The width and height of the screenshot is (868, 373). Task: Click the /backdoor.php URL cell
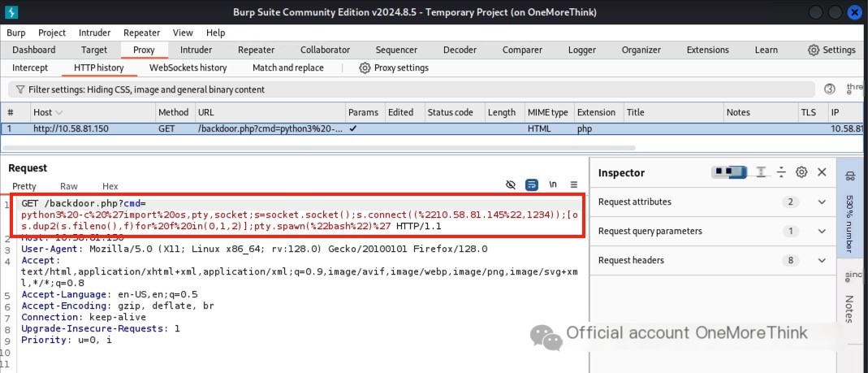[x=270, y=129]
